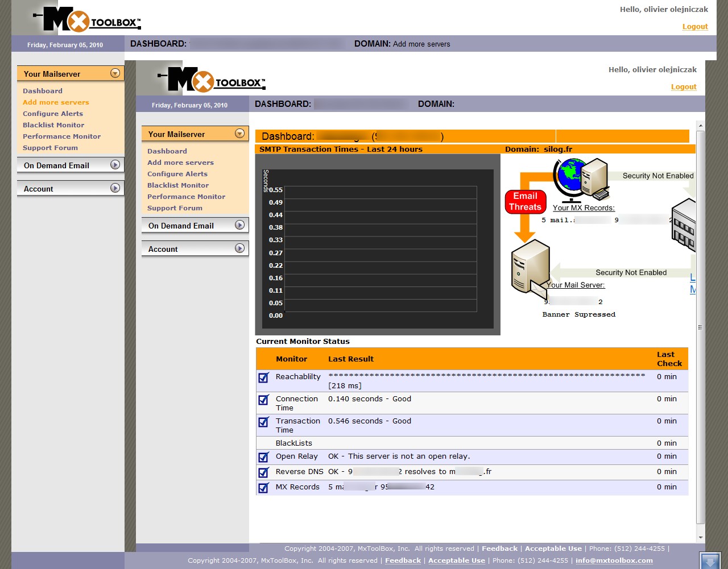The height and width of the screenshot is (569, 728).
Task: Click the inner MxToolbox logo in nested page
Action: pos(211,80)
